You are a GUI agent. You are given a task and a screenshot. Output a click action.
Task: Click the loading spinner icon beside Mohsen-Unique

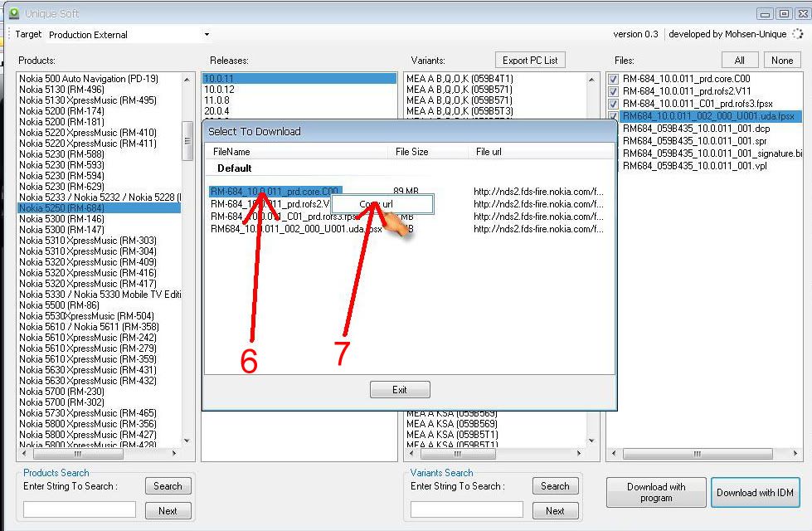point(798,34)
